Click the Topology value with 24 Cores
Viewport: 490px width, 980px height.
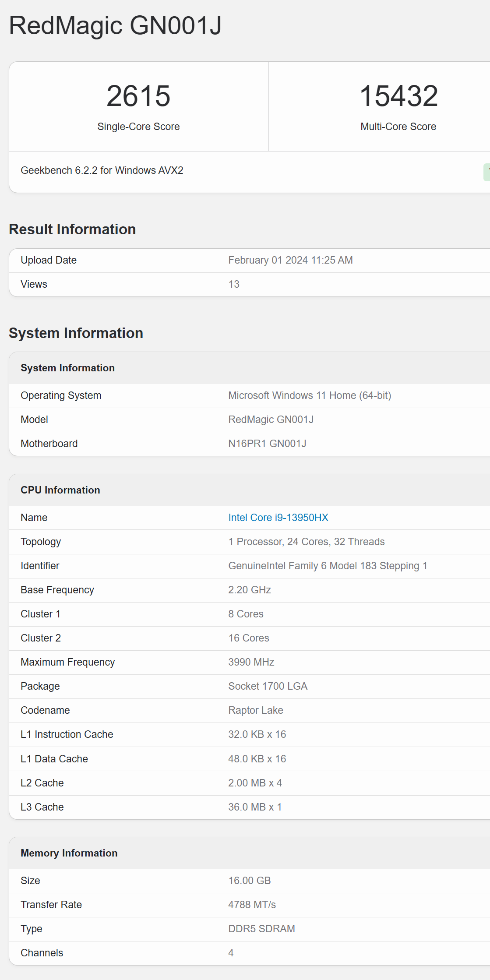tap(306, 542)
